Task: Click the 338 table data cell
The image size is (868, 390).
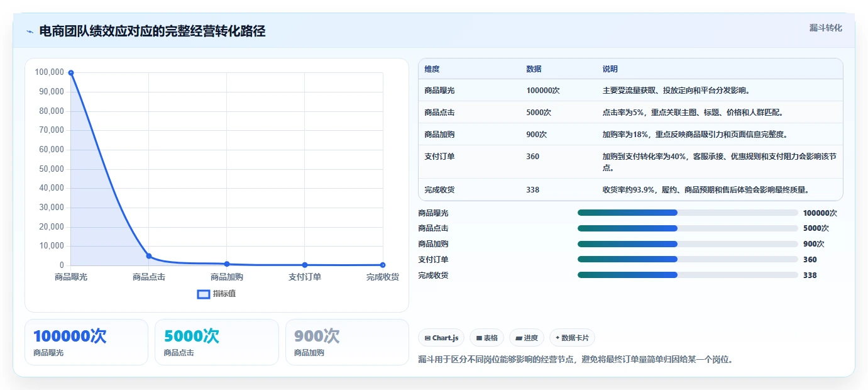Action: (x=532, y=190)
